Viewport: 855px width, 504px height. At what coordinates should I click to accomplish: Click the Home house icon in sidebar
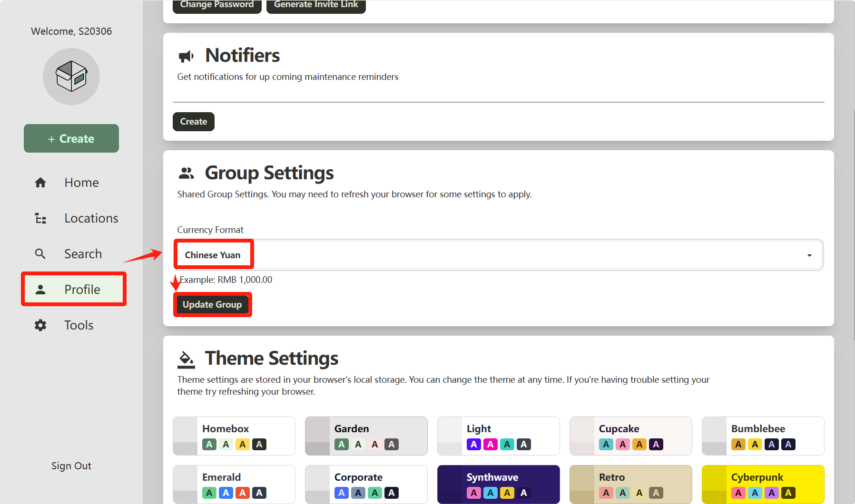click(x=40, y=183)
